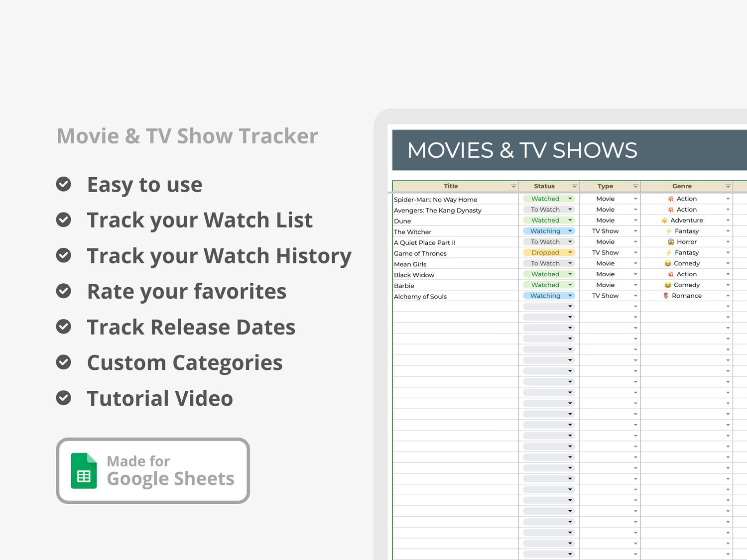Click the Action genre emoji for Spider-Man

[670, 198]
